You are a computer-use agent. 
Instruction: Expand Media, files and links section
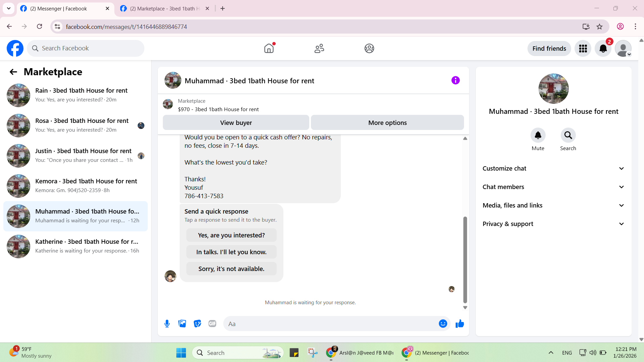[x=554, y=206]
